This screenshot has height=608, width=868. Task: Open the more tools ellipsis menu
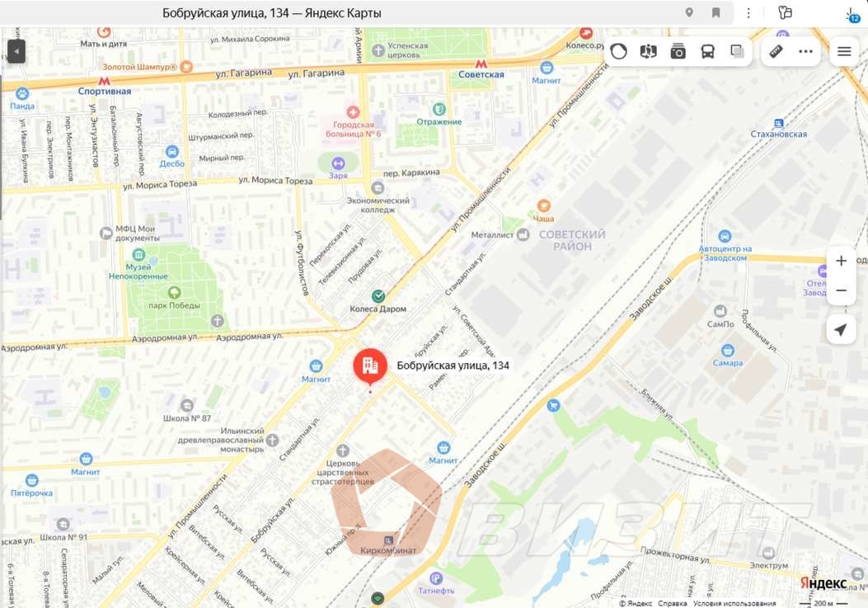pyautogui.click(x=805, y=51)
